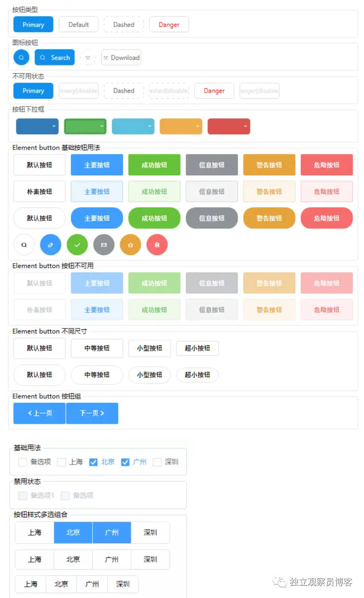Click the solid blue rectangular 主要按钮
Image resolution: width=364 pixels, height=598 pixels.
[97, 165]
